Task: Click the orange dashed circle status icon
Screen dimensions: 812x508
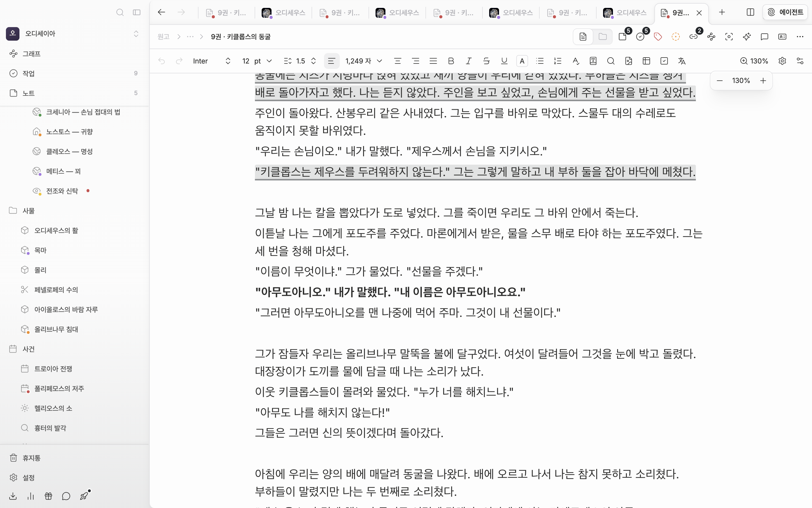Action: pyautogui.click(x=676, y=37)
